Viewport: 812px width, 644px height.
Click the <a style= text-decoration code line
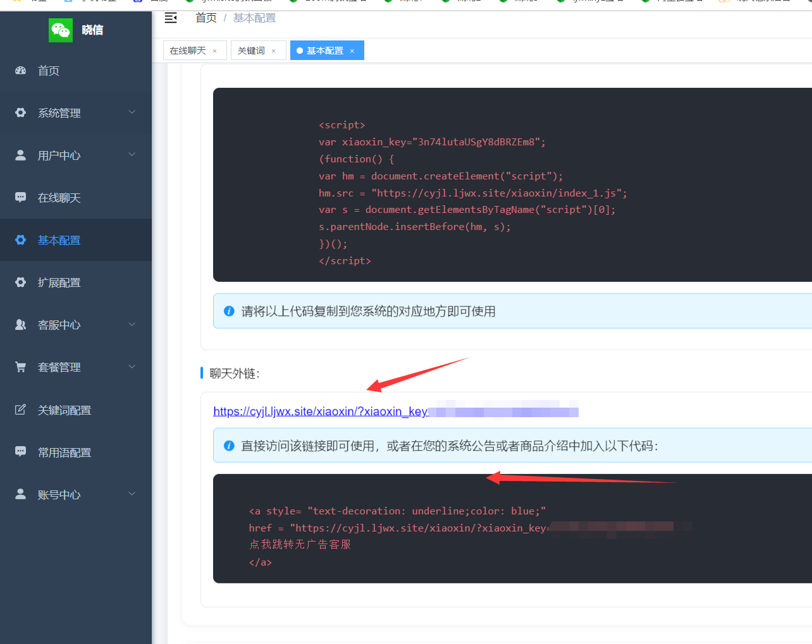tap(397, 511)
